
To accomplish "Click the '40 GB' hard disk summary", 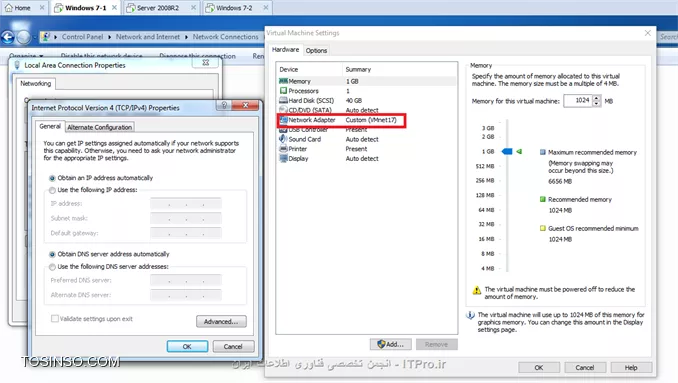I will tap(354, 100).
